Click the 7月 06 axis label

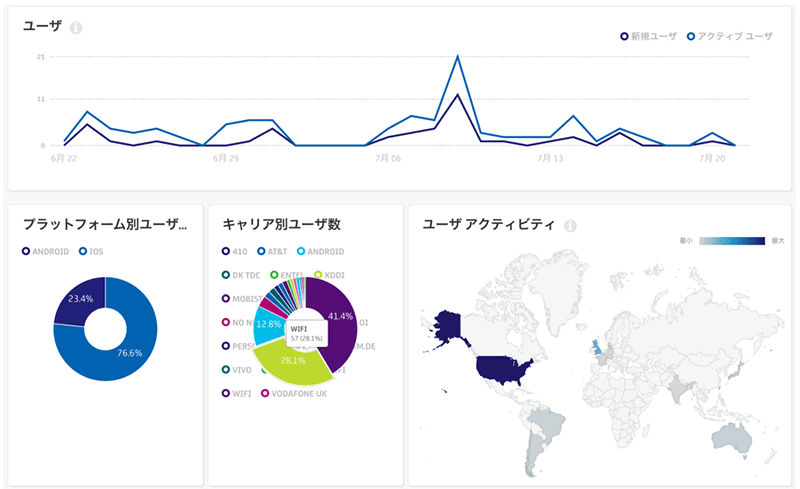[x=388, y=158]
